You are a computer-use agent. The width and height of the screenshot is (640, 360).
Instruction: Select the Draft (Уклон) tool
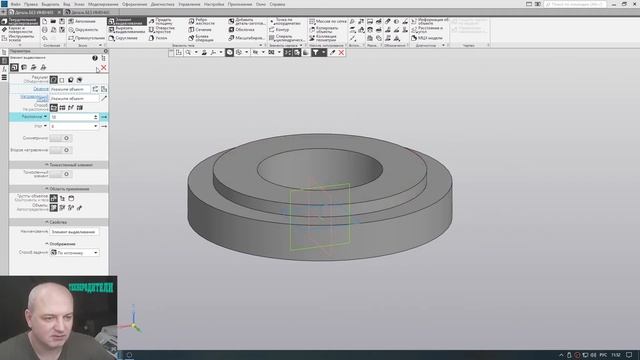158,38
